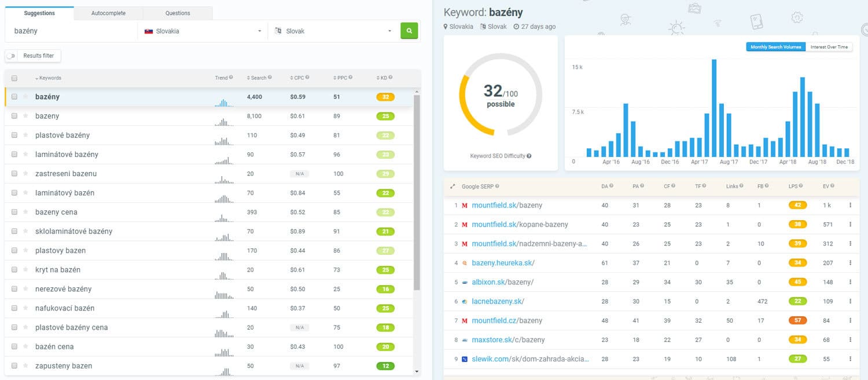Open help icon next to EV column
The height and width of the screenshot is (380, 868).
pyautogui.click(x=833, y=187)
